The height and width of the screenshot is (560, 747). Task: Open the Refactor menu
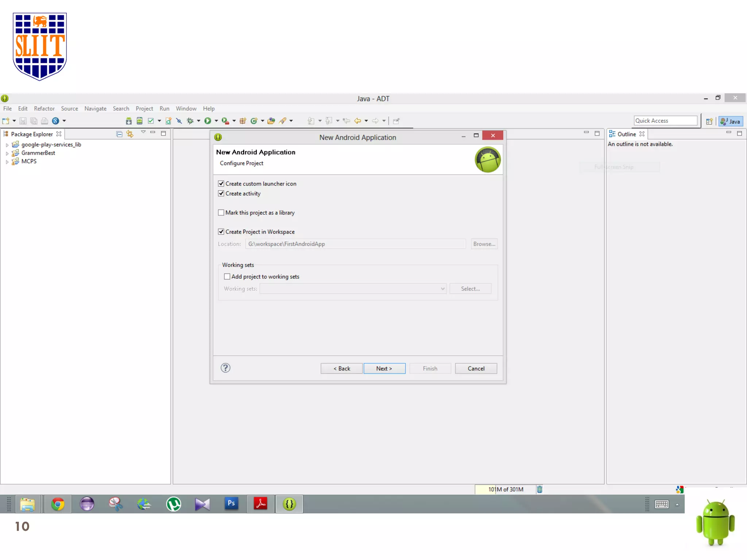pos(44,109)
